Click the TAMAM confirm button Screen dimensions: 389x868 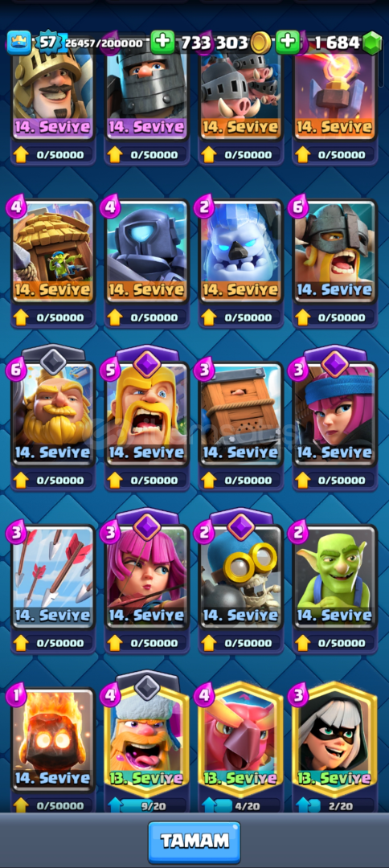pyautogui.click(x=194, y=842)
